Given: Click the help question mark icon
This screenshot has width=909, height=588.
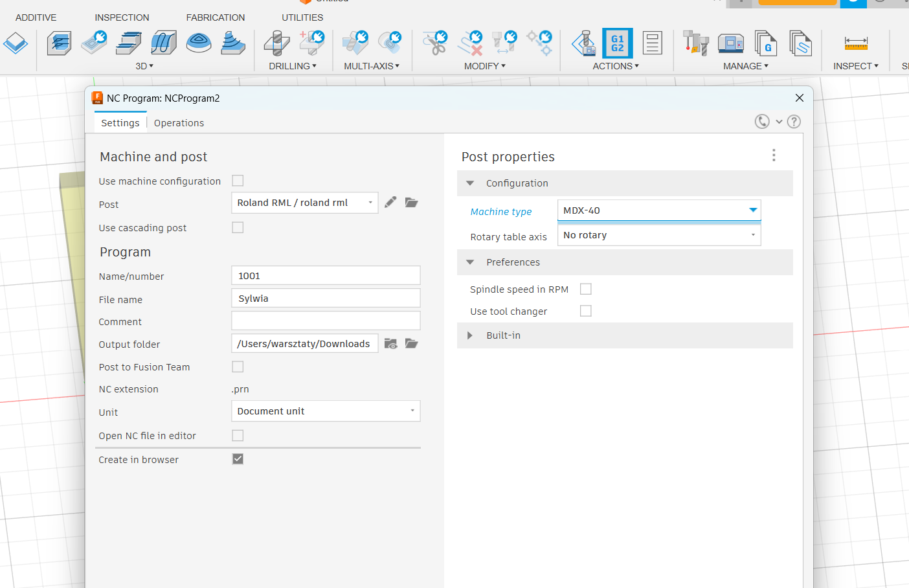Looking at the screenshot, I should click(x=794, y=122).
